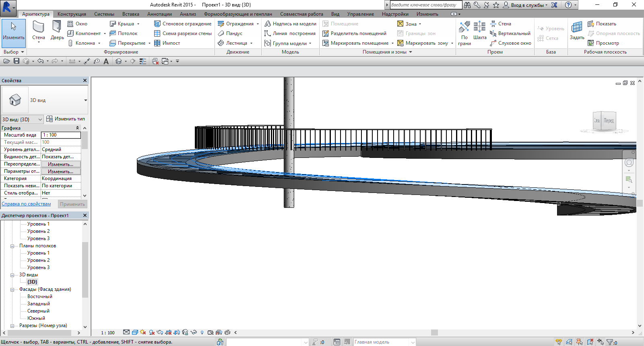This screenshot has width=644, height=346.
Task: Open the Вставка ribbon tab
Action: pos(130,14)
